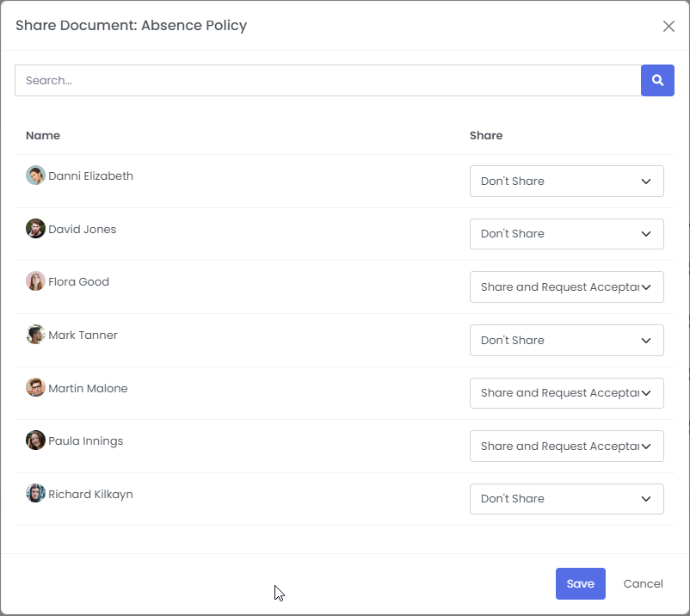Click the Name column header
Image resolution: width=690 pixels, height=616 pixels.
pyautogui.click(x=43, y=135)
